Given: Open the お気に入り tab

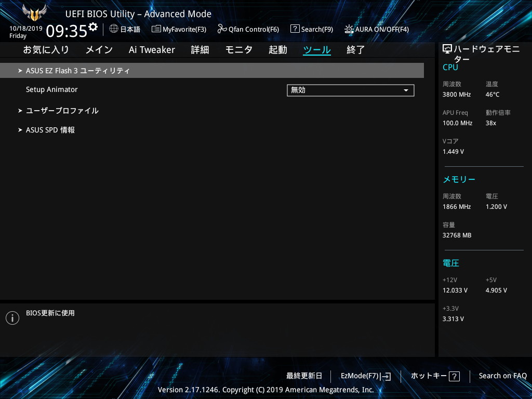Looking at the screenshot, I should (46, 50).
